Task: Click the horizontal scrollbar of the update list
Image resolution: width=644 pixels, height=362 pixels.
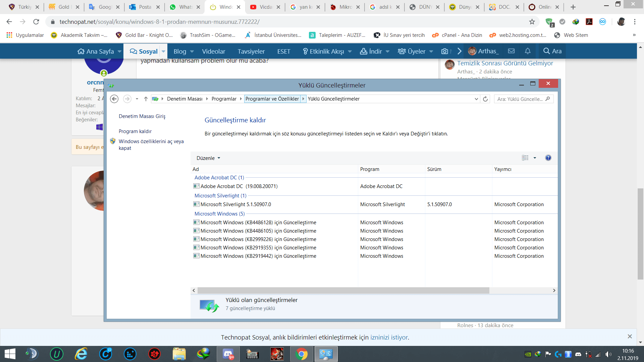Action: point(343,291)
